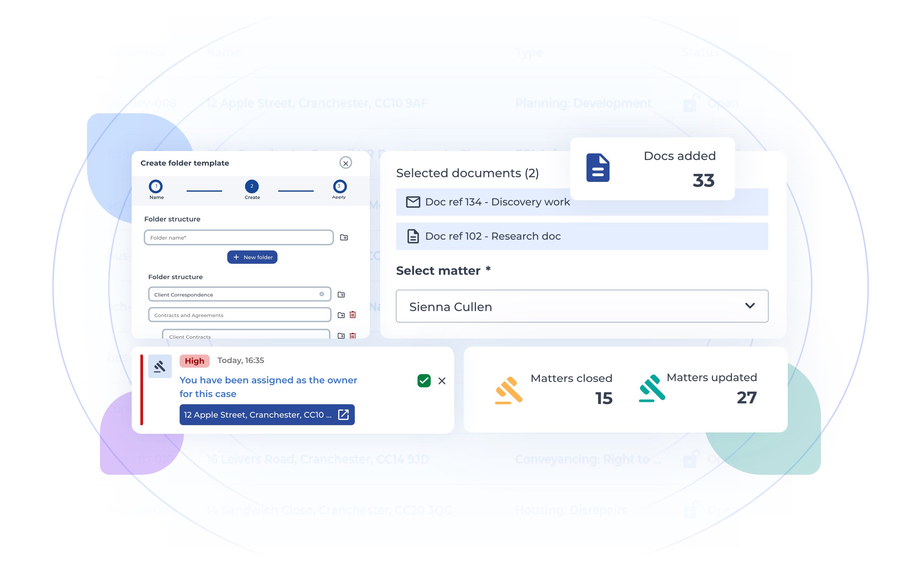
Task: Open the case assignment link text
Action: point(268,387)
